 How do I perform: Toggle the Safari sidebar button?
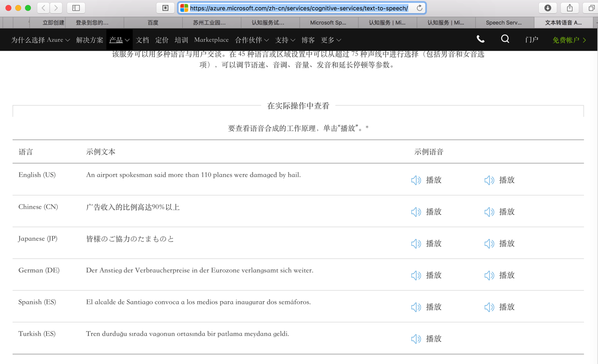[76, 8]
